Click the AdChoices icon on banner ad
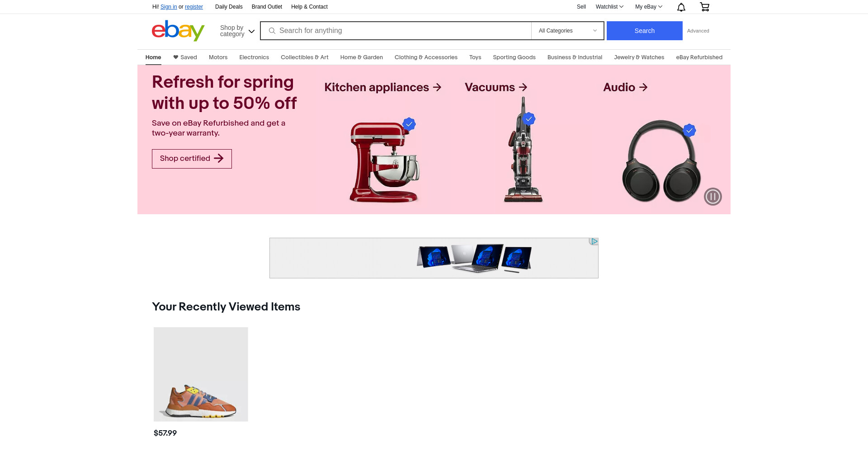This screenshot has width=868, height=470. coord(594,241)
